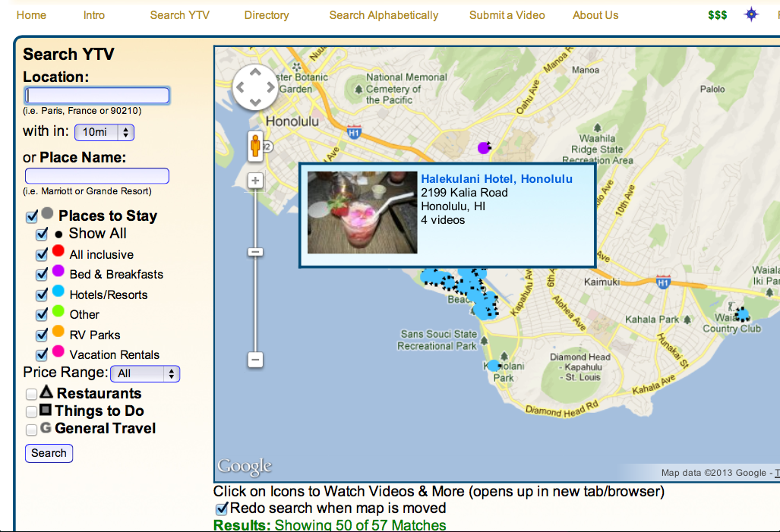Screen dimensions: 780x532
Task: Open the Price Range dropdown
Action: 145,374
